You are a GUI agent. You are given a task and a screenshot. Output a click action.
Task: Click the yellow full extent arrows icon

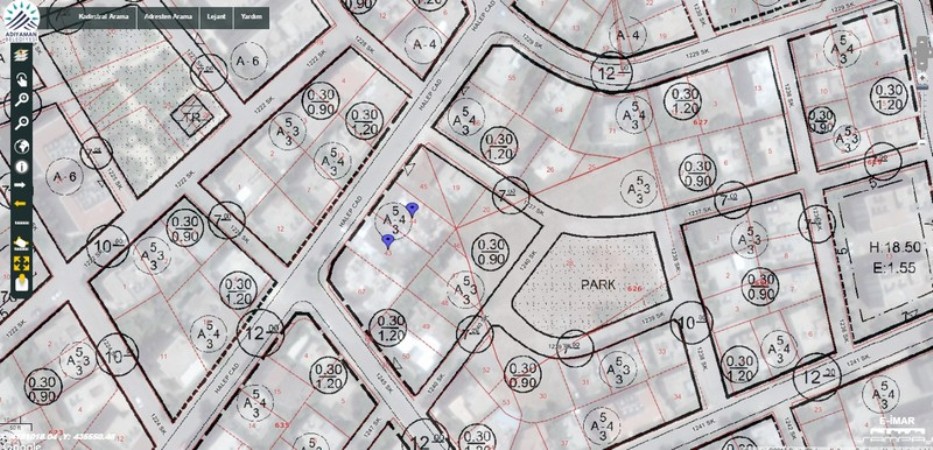[21, 264]
